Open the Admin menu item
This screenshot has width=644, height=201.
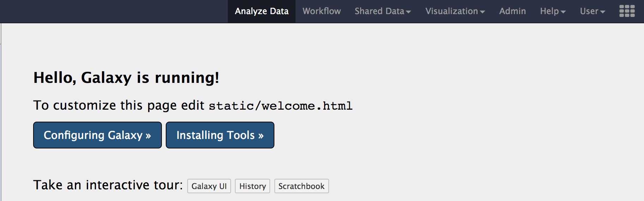(x=512, y=11)
